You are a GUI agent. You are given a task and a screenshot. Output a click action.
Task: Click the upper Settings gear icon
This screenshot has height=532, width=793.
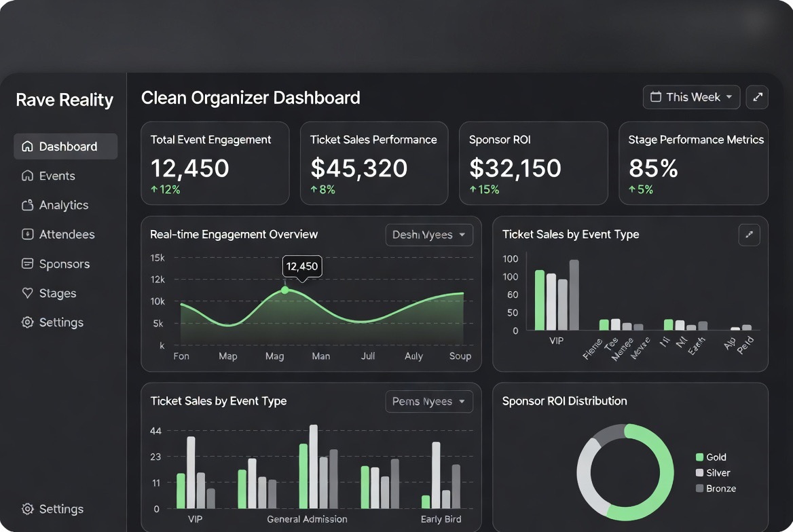point(27,322)
